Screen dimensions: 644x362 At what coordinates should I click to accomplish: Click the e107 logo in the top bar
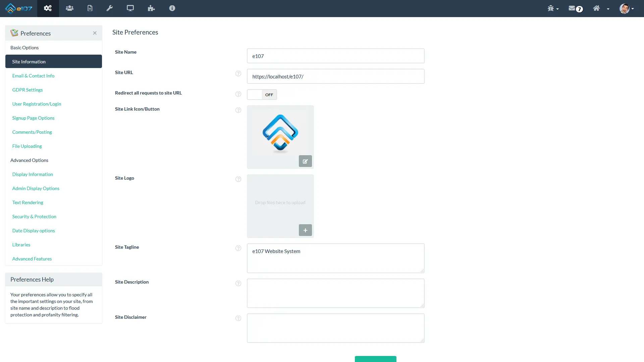(x=19, y=8)
